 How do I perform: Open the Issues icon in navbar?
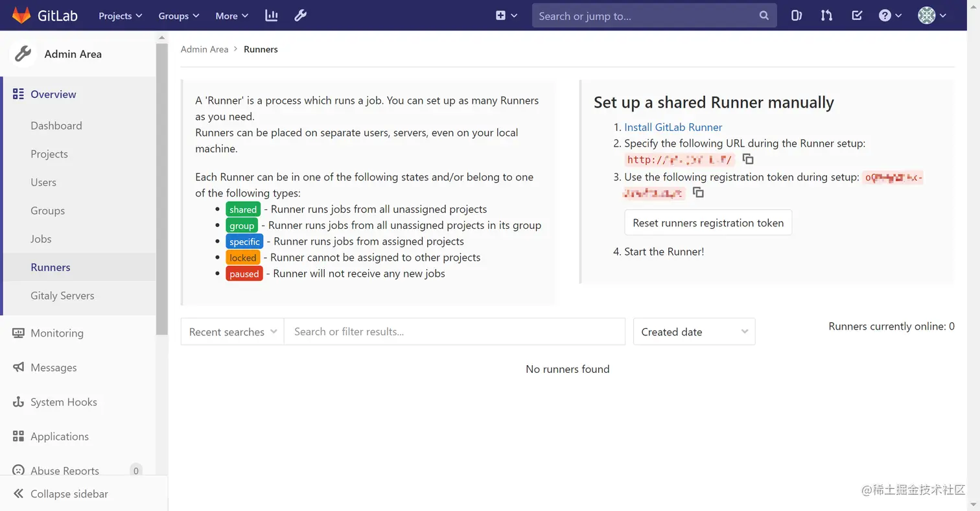[x=797, y=16]
